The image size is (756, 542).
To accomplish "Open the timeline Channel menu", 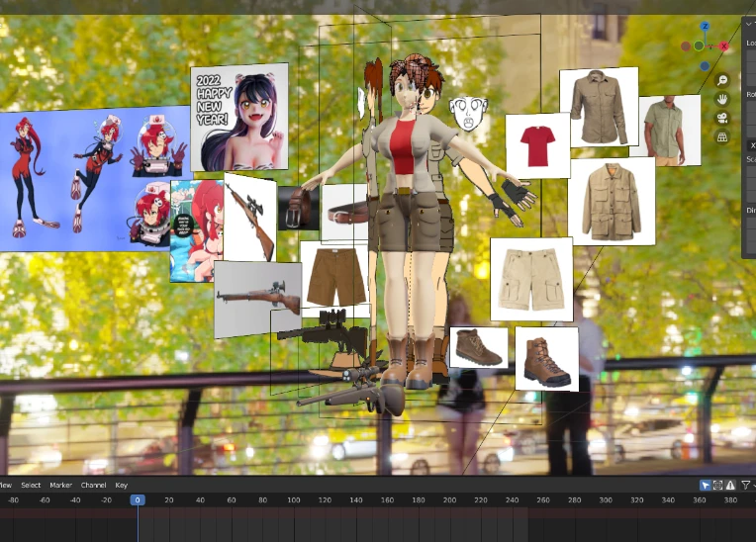I will coord(94,486).
